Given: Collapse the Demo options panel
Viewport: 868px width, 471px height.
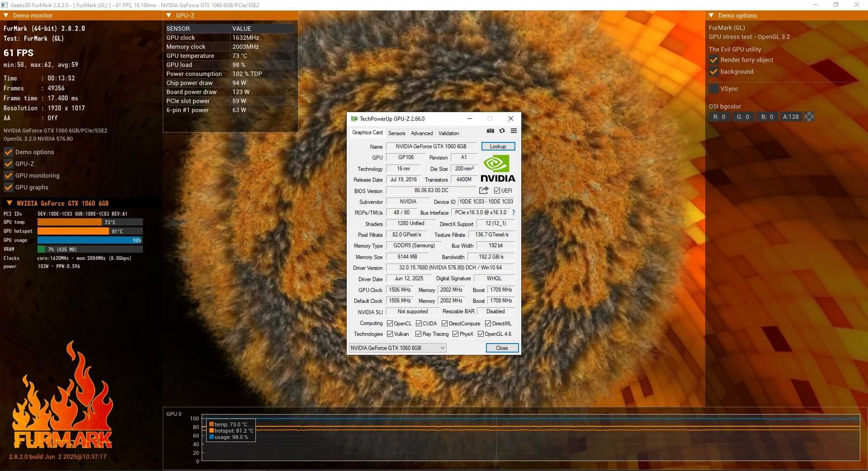Looking at the screenshot, I should pos(711,15).
